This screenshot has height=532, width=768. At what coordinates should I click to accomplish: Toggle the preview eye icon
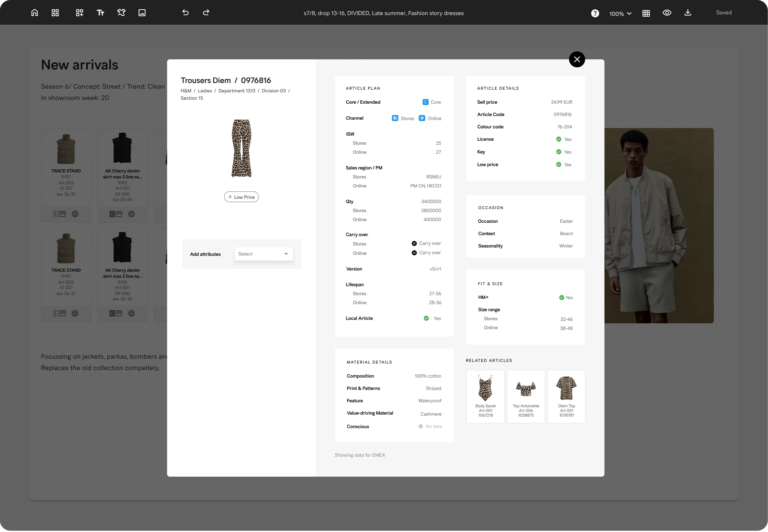pos(667,13)
